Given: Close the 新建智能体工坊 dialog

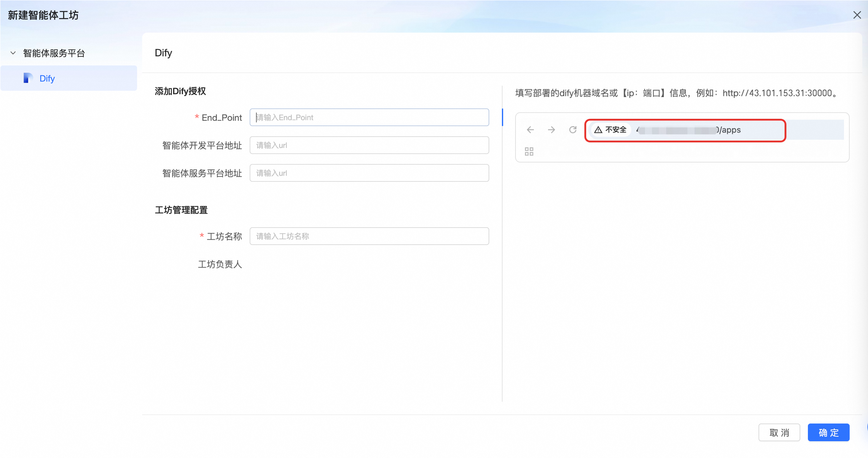Looking at the screenshot, I should coord(857,15).
